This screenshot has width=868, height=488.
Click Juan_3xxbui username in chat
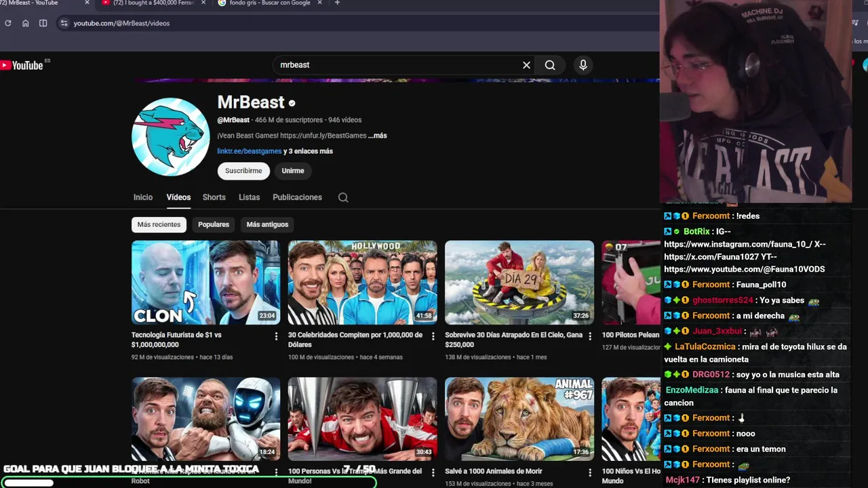[x=717, y=331]
